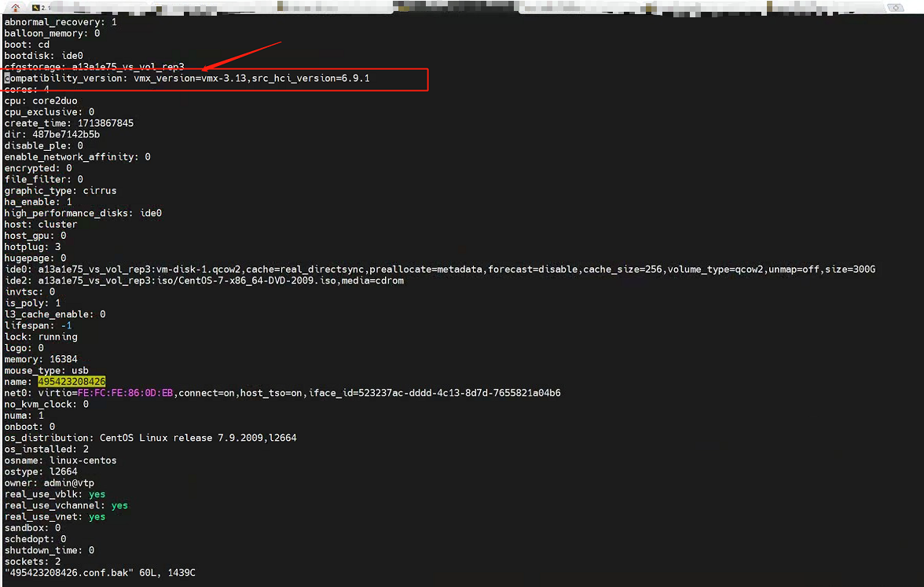Image resolution: width=924 pixels, height=587 pixels.
Task: Click the line 'lock: running'
Action: pos(41,336)
